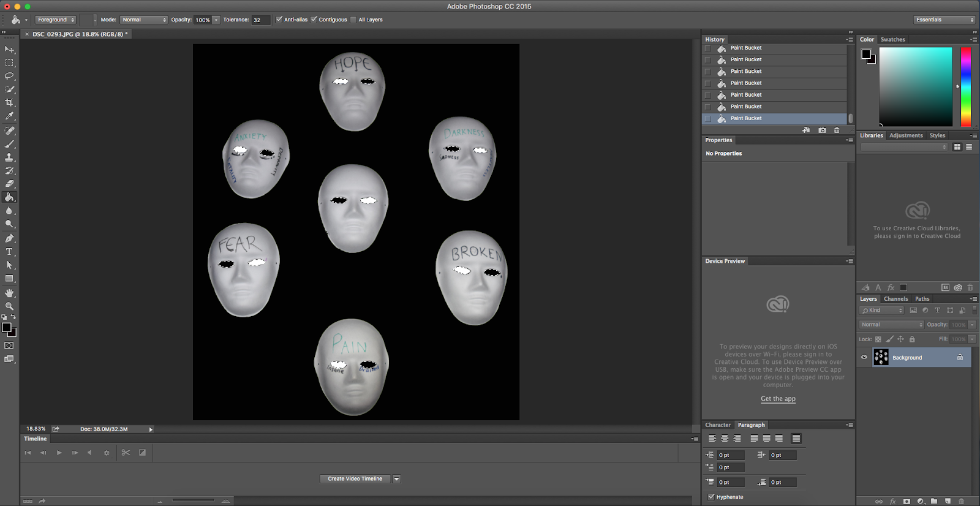980x506 pixels.
Task: Switch to the Channels tab
Action: [895, 299]
